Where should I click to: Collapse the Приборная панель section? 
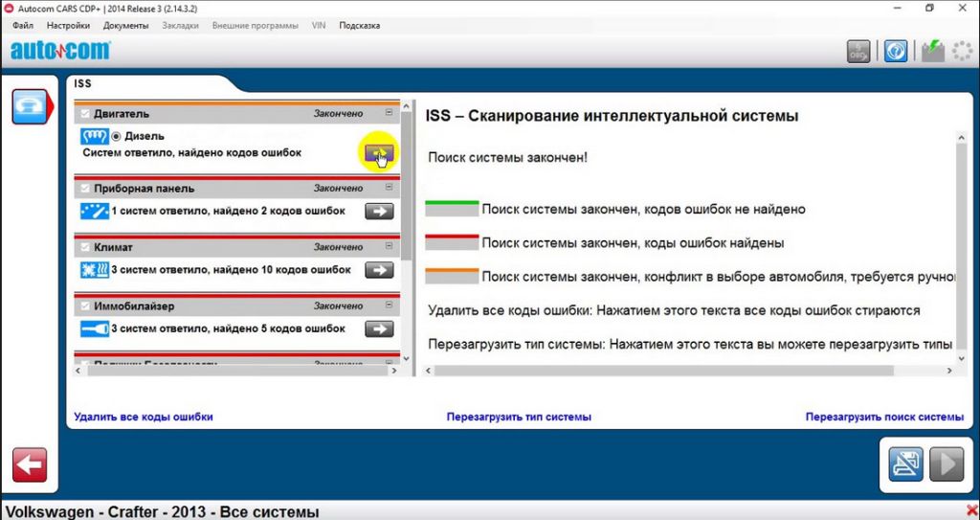pyautogui.click(x=389, y=187)
